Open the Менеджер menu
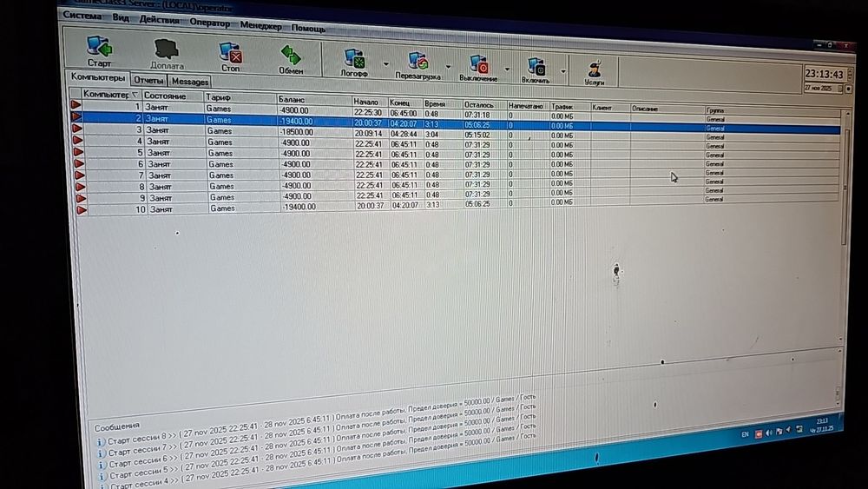The width and height of the screenshot is (868, 489). coord(260,25)
